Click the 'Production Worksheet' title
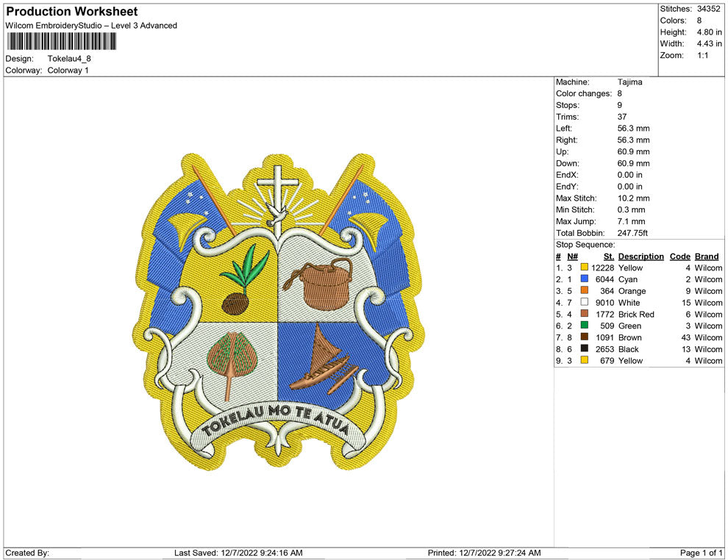This screenshot has height=560, width=728. (x=71, y=12)
